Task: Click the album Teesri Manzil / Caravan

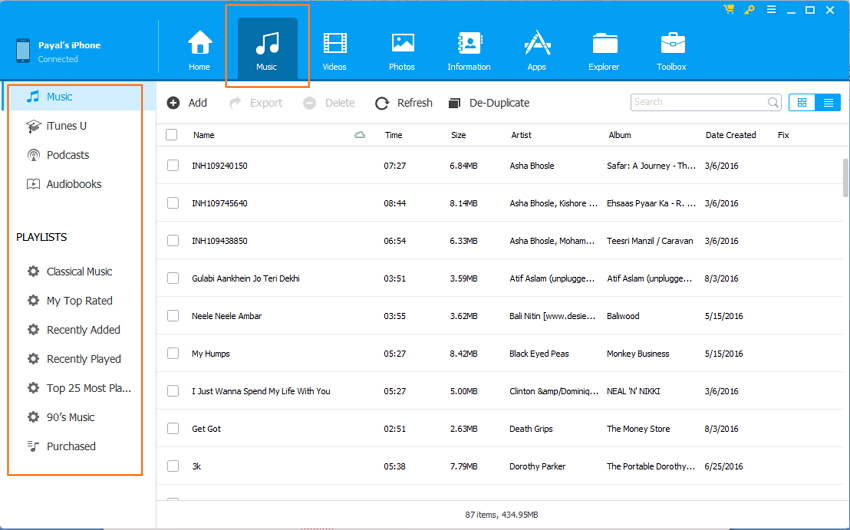Action: (x=650, y=241)
